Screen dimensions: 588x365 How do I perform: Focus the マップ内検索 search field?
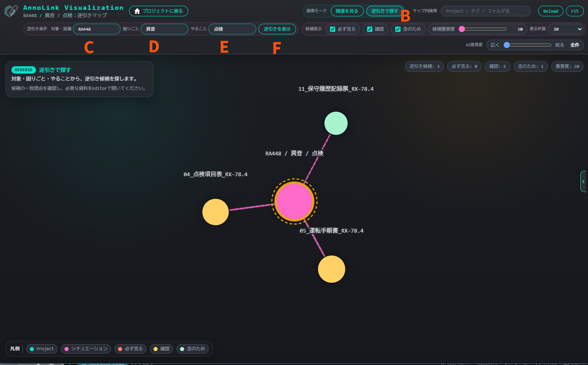[486, 11]
